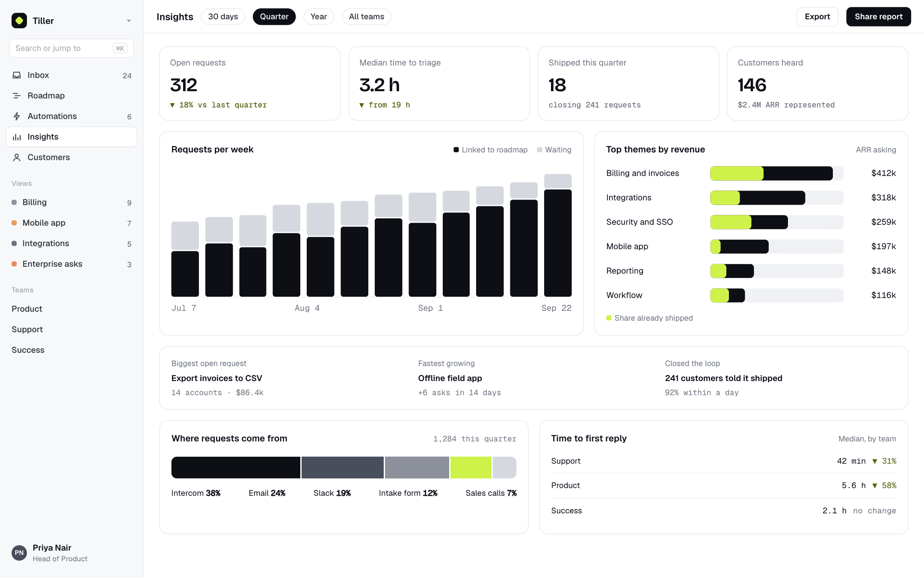Open the All teams filter
The height and width of the screenshot is (578, 924).
[x=367, y=17]
